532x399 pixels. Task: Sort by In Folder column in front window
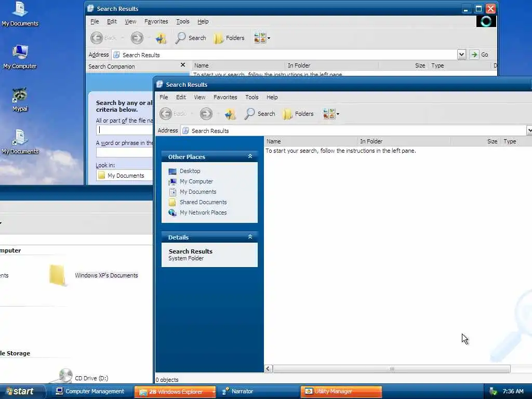pos(404,141)
